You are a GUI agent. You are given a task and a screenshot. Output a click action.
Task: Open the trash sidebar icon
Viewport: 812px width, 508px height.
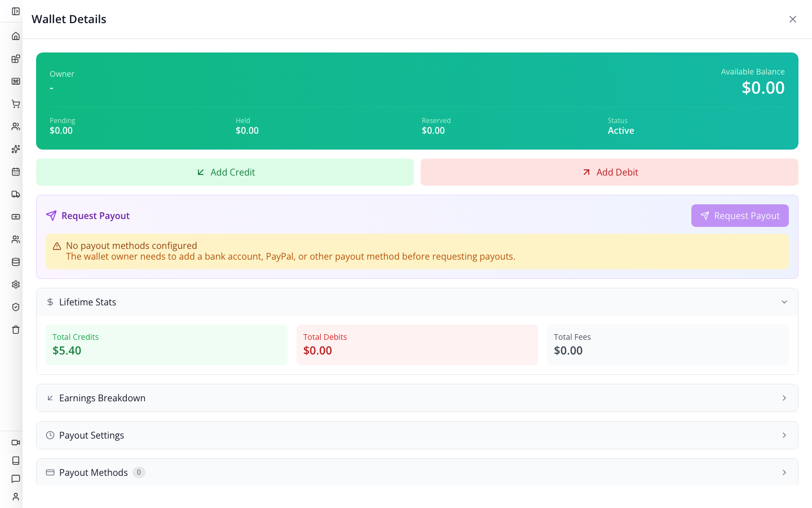pos(16,330)
